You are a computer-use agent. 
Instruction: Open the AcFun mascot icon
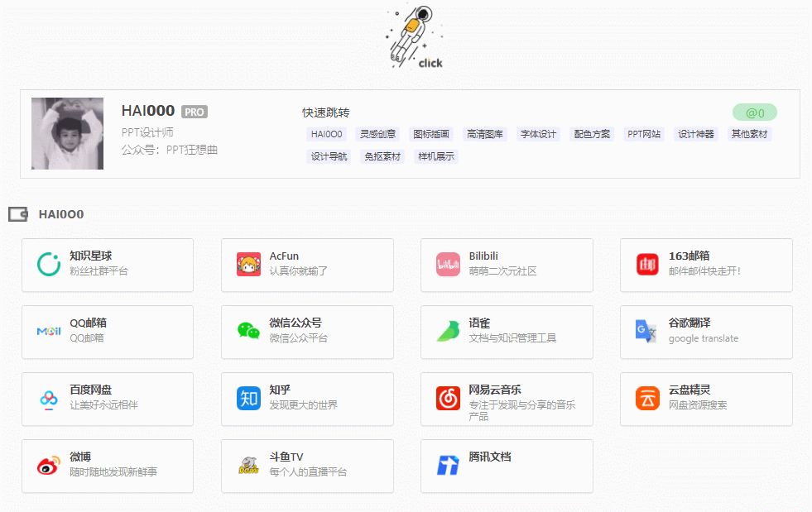pos(248,265)
